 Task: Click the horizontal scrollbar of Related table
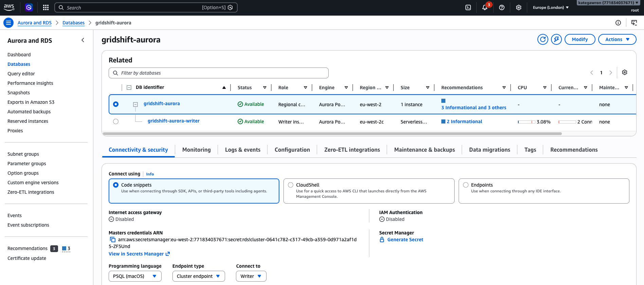point(332,134)
